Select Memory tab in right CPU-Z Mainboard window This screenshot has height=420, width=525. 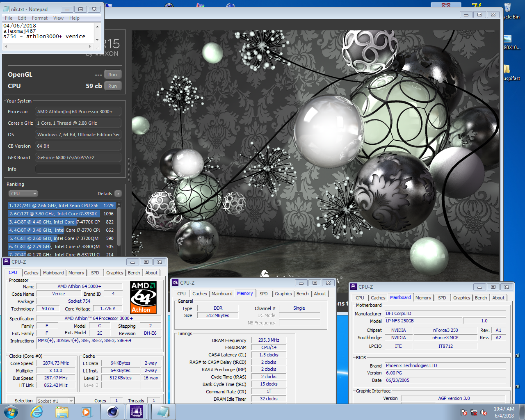tap(423, 298)
